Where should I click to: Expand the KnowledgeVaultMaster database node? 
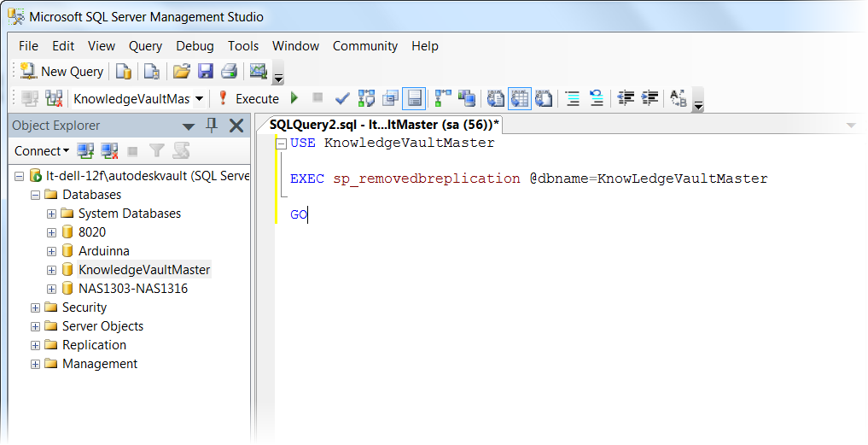click(51, 271)
